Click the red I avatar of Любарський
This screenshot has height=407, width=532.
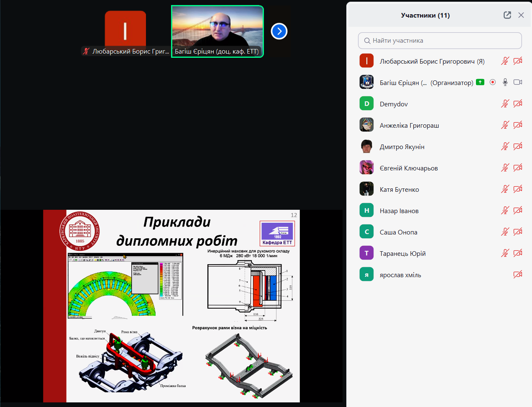[367, 61]
